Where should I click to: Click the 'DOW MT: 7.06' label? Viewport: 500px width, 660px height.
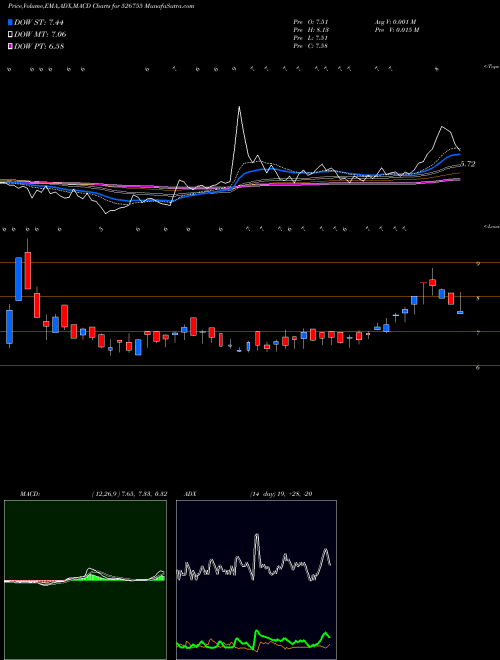40,35
